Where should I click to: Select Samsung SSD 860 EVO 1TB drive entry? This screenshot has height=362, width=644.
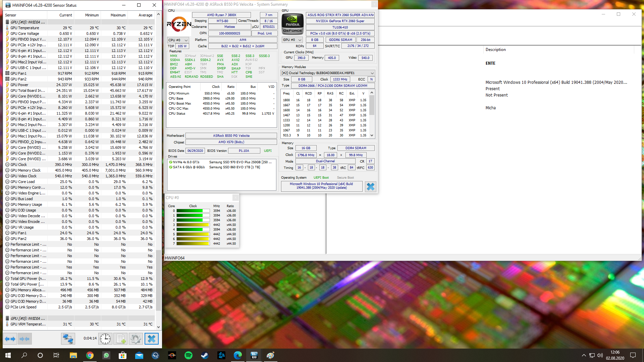point(221,167)
